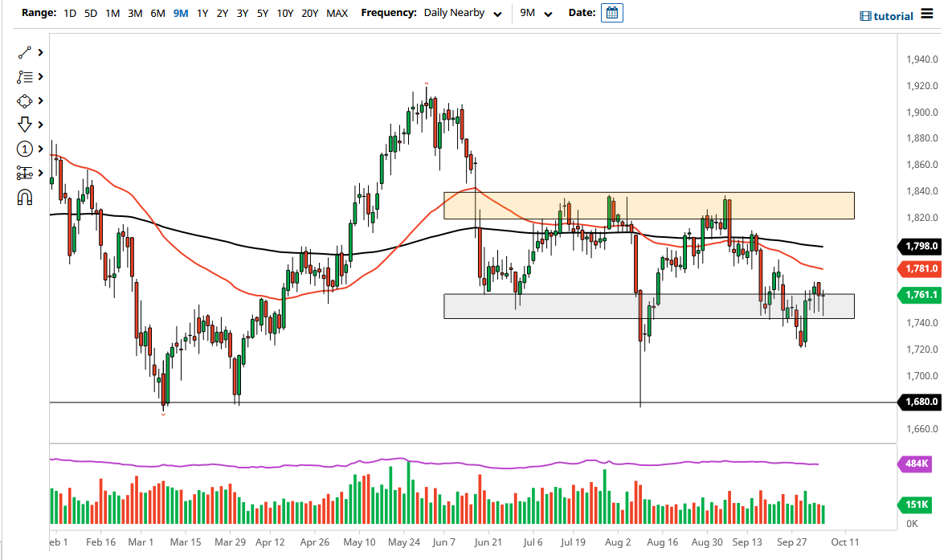Expand the alignment tool options arrow

(x=41, y=173)
